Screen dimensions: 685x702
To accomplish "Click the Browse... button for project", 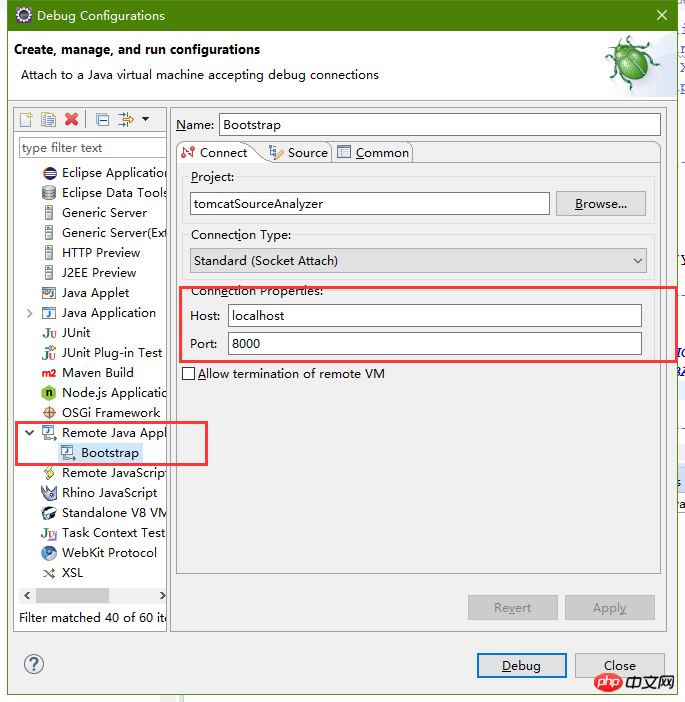I will (601, 204).
